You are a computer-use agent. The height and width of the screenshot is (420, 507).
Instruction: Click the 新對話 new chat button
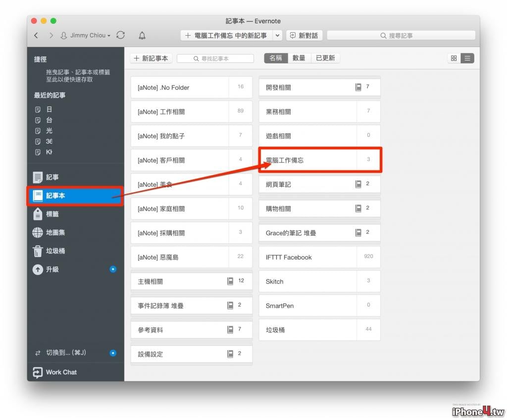pyautogui.click(x=304, y=36)
